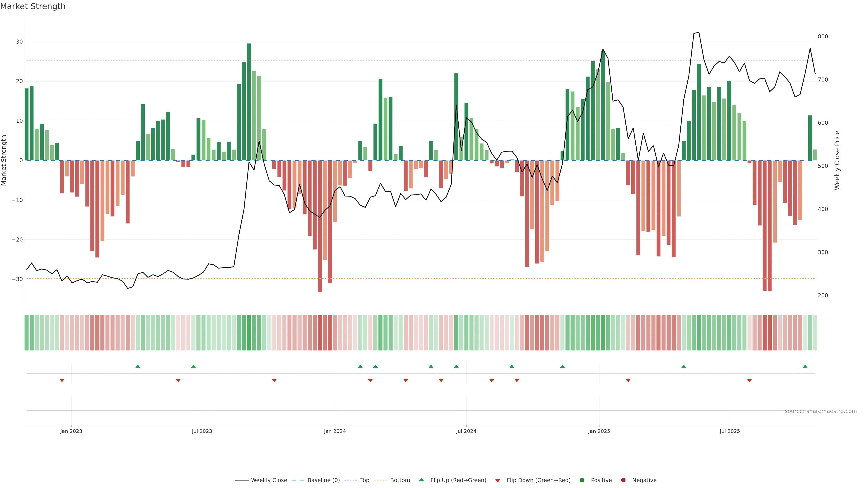Click the flip-up marker between Jan and Jul 2025
The image size is (868, 488).
point(684,366)
